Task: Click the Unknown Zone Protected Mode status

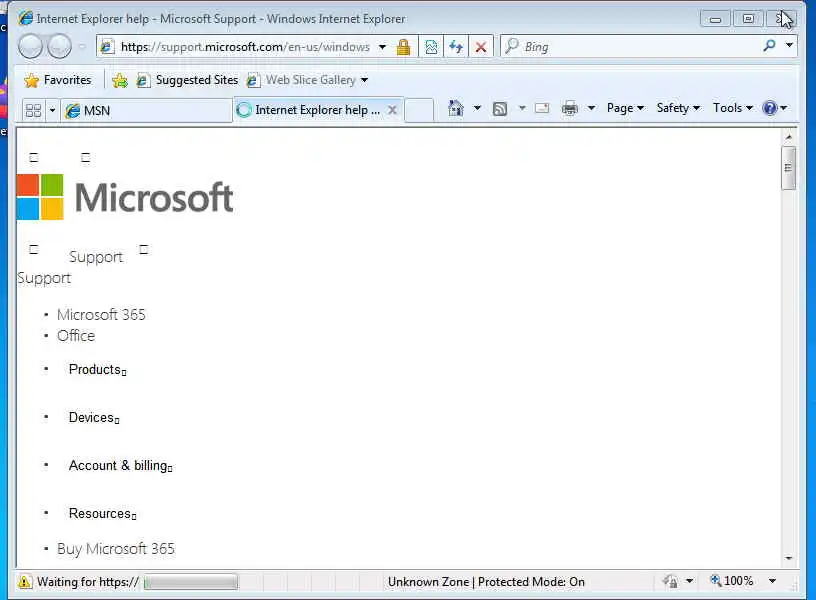Action: 486,582
